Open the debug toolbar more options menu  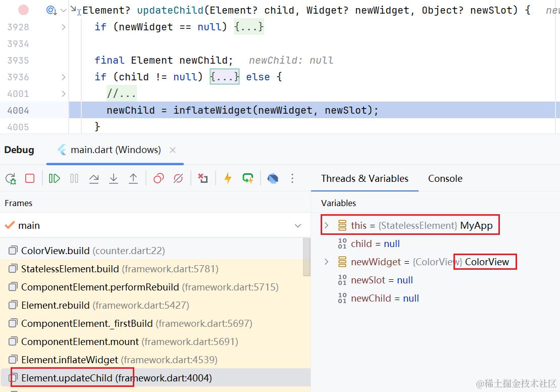coord(292,178)
